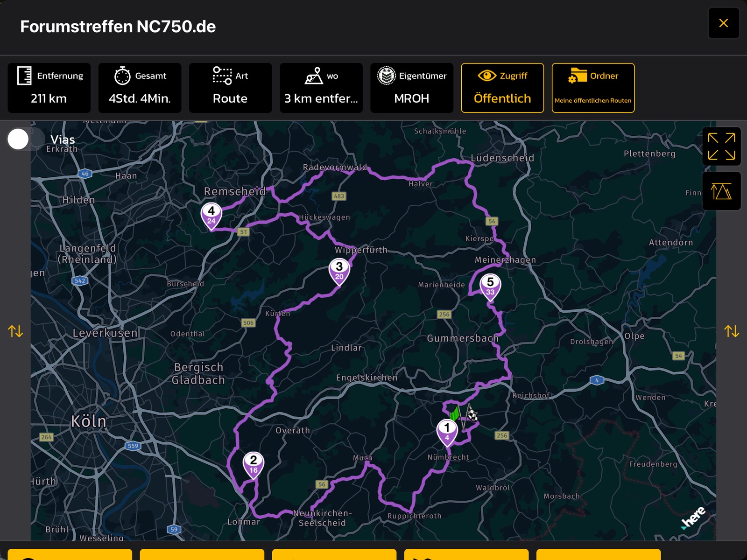
Task: Toggle the Vias switch
Action: click(x=26, y=139)
